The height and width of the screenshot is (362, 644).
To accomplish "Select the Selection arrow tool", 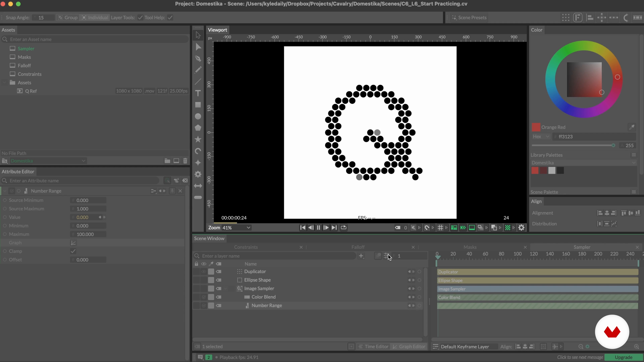I will coord(198,35).
